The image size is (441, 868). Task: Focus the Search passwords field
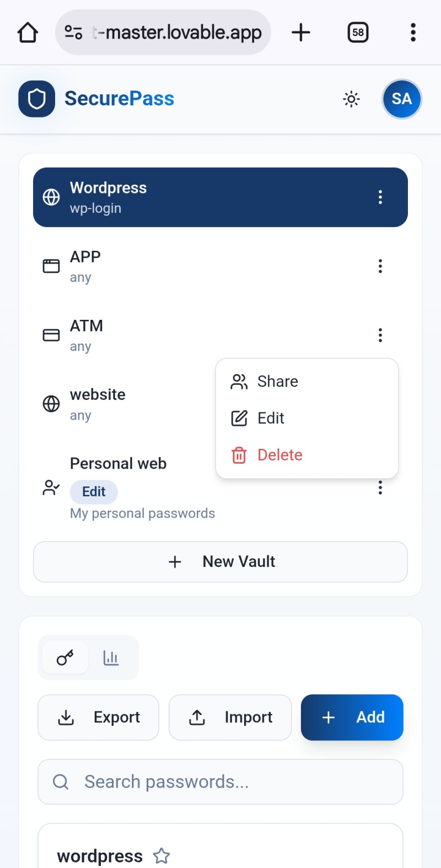[x=220, y=782]
